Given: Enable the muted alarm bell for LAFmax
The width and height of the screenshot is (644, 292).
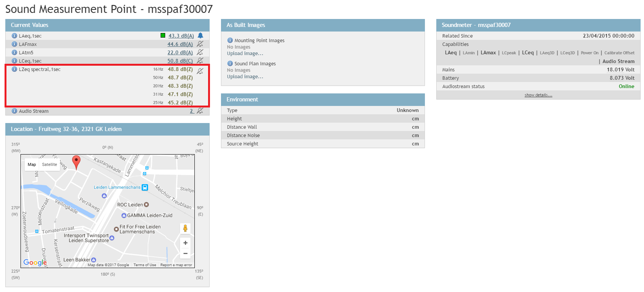Looking at the screenshot, I should coord(200,44).
